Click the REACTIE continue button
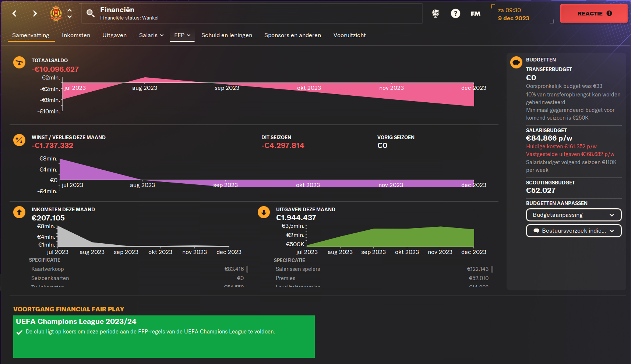 593,14
